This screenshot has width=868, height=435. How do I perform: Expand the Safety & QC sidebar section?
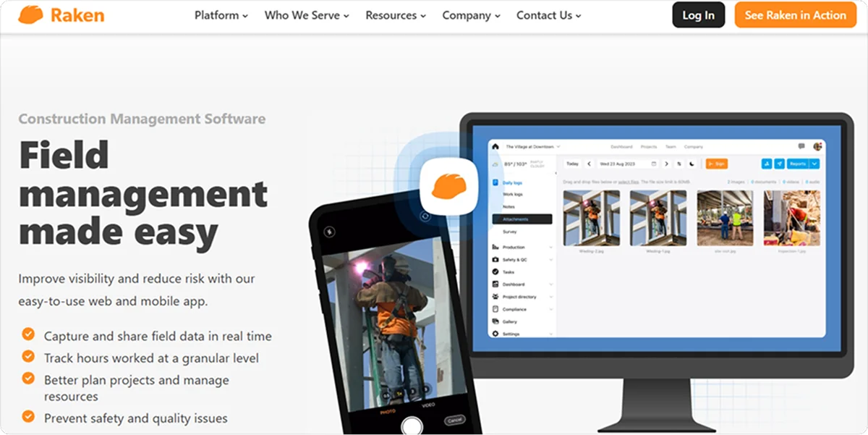[522, 260]
